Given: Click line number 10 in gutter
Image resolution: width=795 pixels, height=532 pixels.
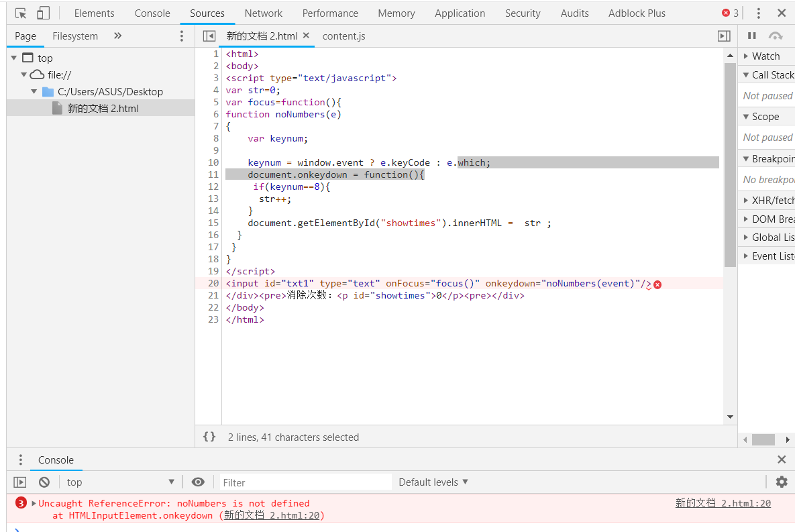Looking at the screenshot, I should tap(213, 162).
